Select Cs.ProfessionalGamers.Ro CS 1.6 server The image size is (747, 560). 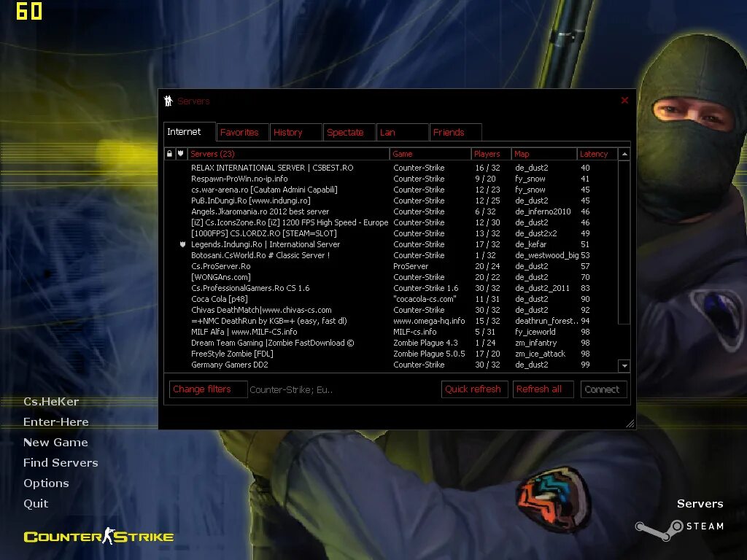[x=391, y=288]
